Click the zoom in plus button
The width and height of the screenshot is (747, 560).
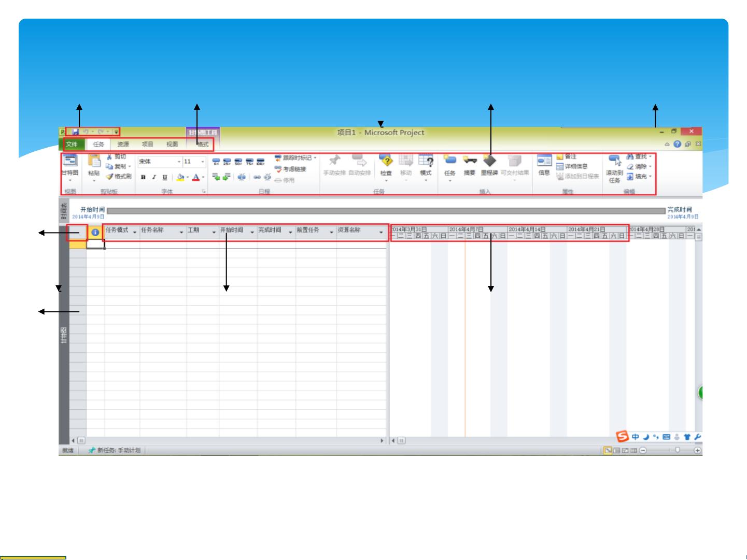coord(698,450)
